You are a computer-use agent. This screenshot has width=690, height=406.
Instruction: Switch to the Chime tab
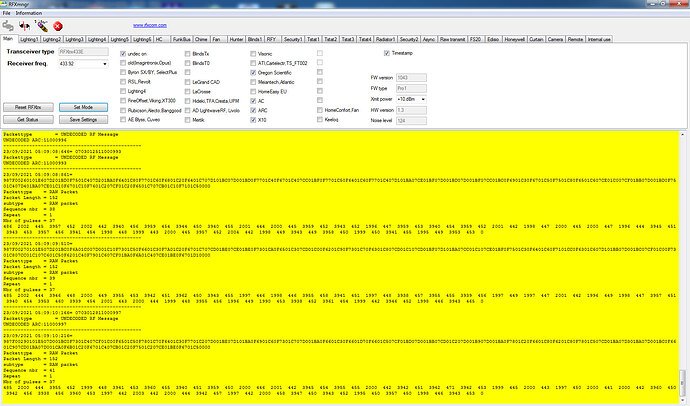tap(201, 39)
